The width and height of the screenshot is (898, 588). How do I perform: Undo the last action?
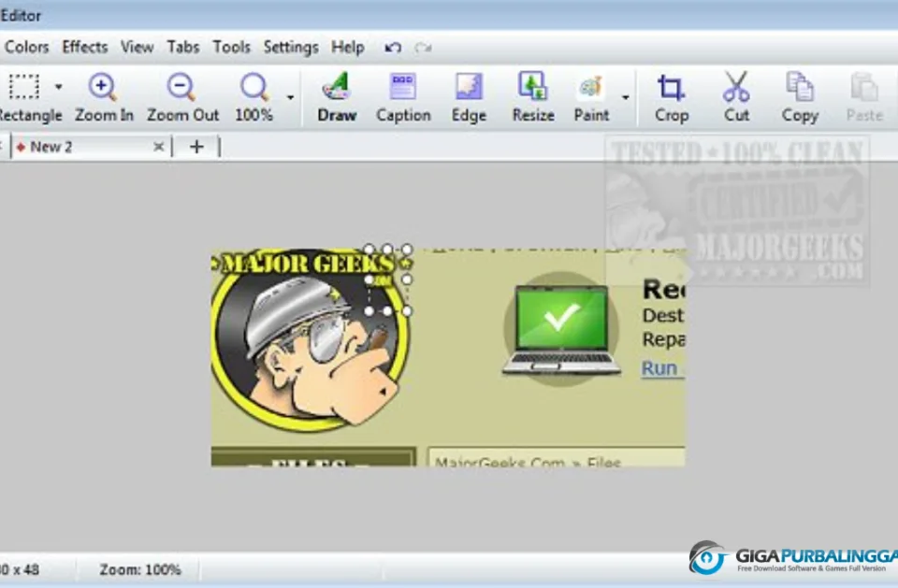click(x=393, y=48)
